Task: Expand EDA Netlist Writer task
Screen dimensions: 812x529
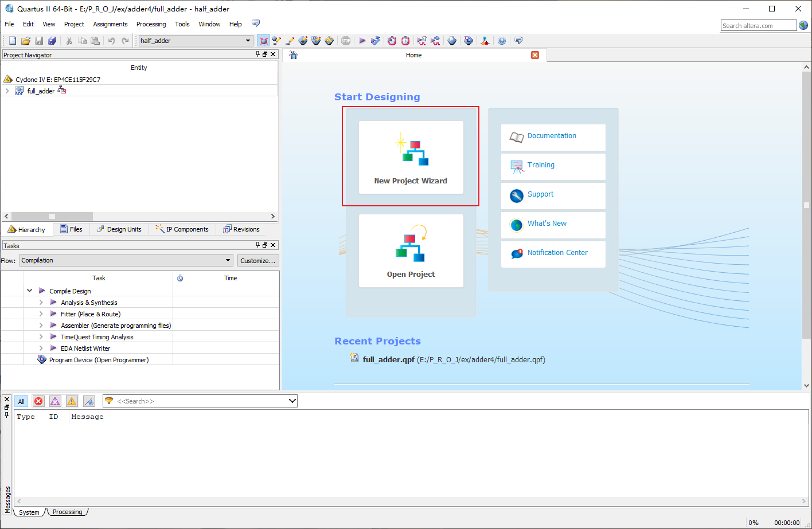Action: 41,348
